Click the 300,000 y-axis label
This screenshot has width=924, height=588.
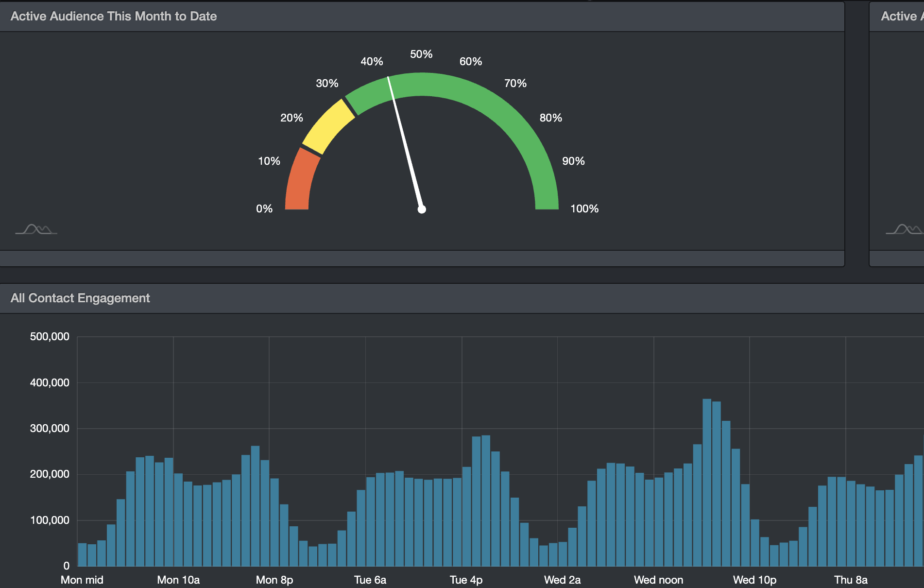click(x=50, y=428)
